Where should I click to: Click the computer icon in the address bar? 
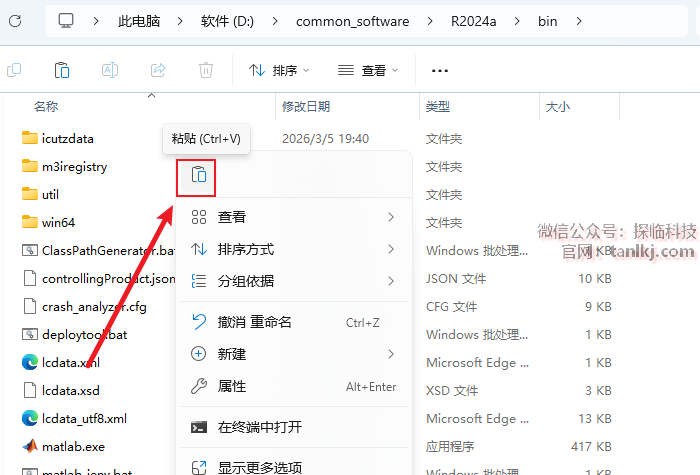tap(66, 21)
